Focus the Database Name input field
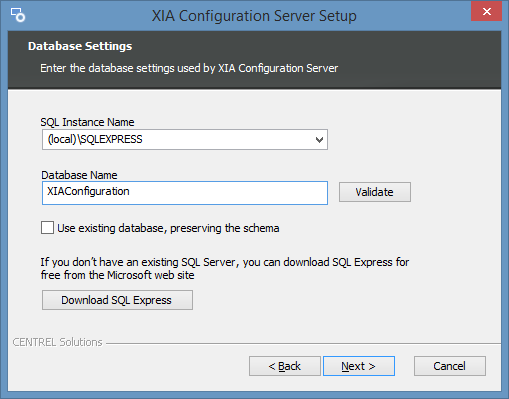The image size is (509, 399). [x=185, y=193]
